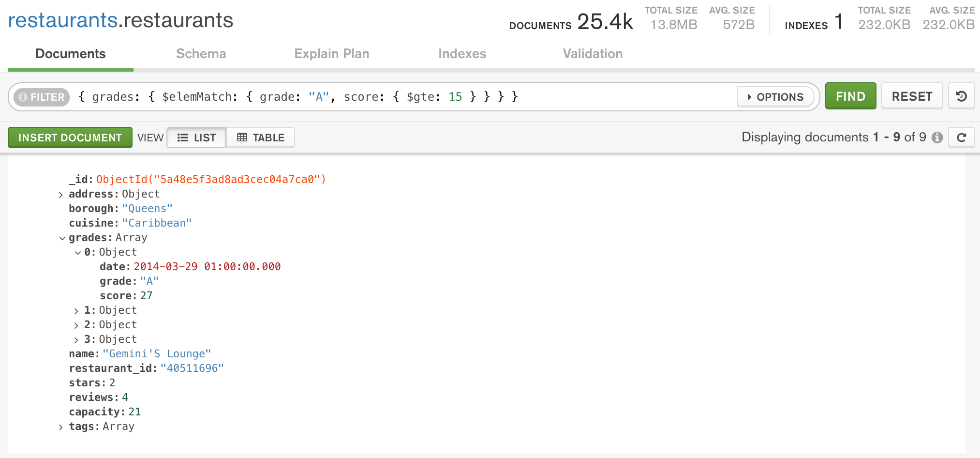980x458 pixels.
Task: Click the filter info icon
Action: pos(23,97)
